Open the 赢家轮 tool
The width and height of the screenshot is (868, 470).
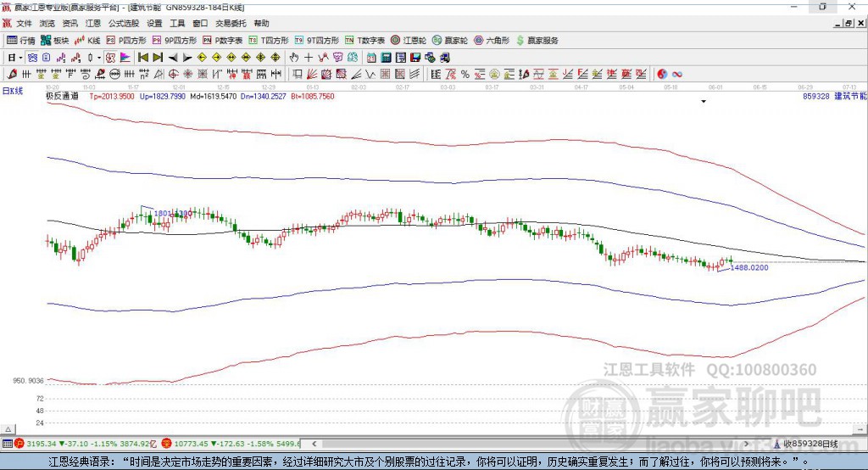click(450, 41)
